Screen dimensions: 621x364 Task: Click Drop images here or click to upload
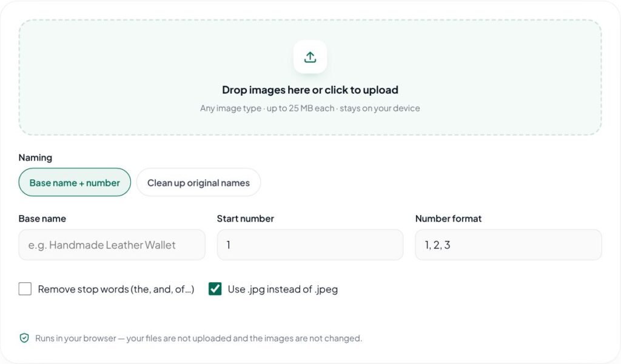310,90
